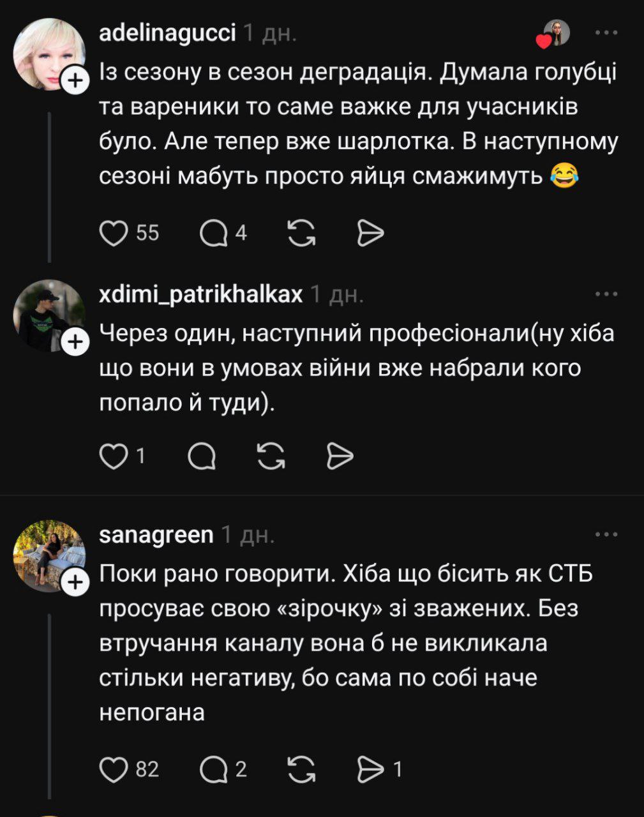644x817 pixels.
Task: Share sanagreen's comment via send icon
Action: [370, 770]
